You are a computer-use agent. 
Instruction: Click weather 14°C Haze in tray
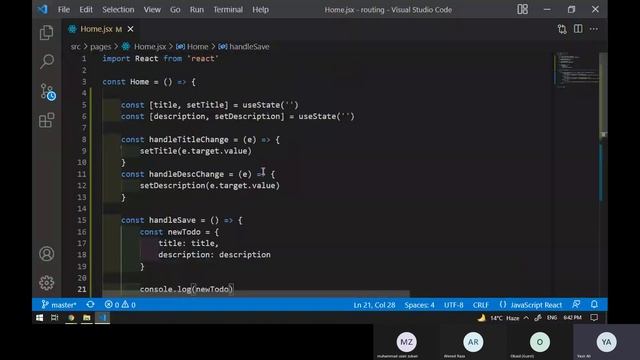click(x=498, y=318)
